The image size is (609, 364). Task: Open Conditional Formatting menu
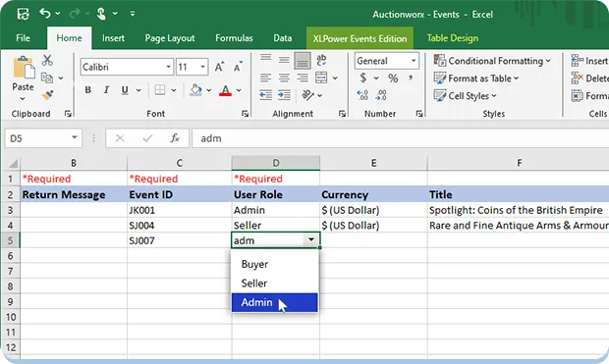[x=492, y=61]
